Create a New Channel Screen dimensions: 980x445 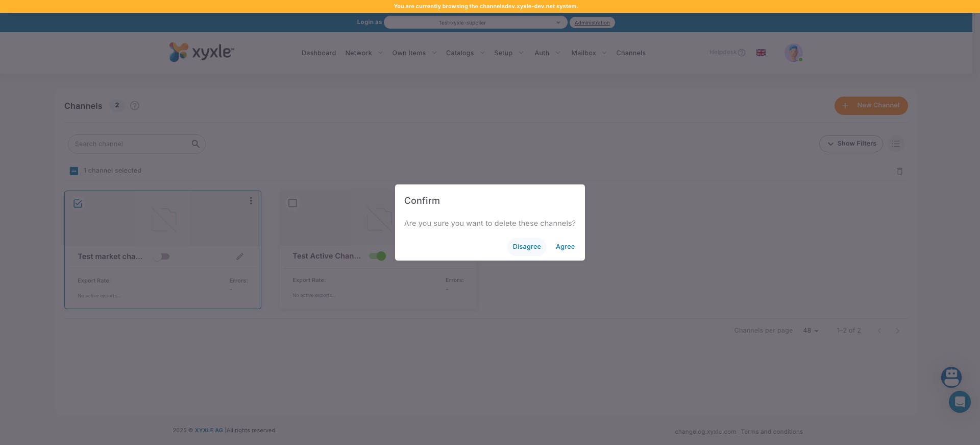pyautogui.click(x=871, y=106)
